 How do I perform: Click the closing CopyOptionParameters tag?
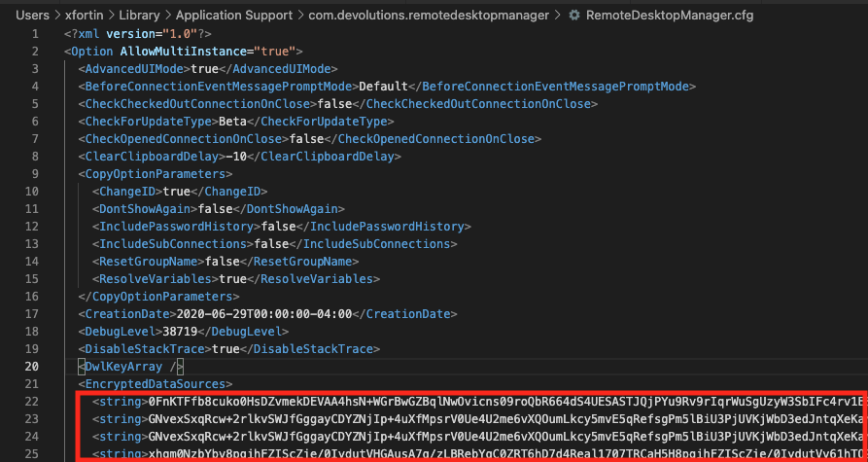pyautogui.click(x=158, y=297)
